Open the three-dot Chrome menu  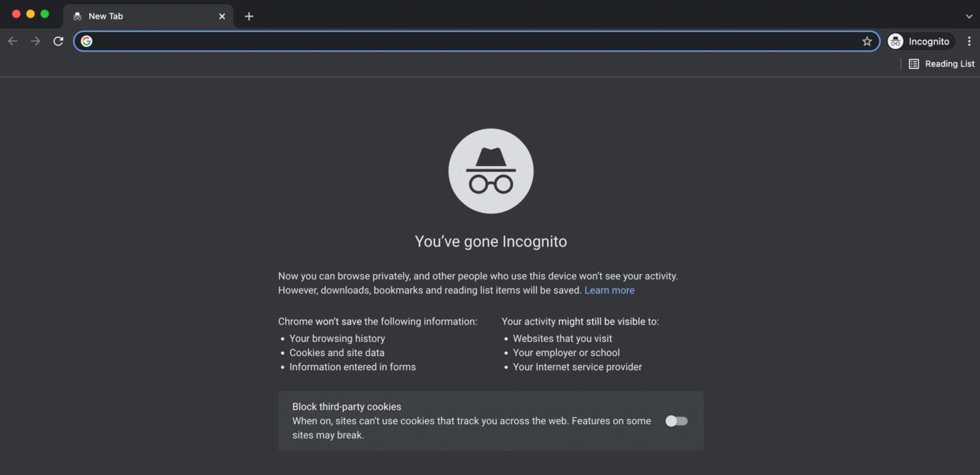969,42
